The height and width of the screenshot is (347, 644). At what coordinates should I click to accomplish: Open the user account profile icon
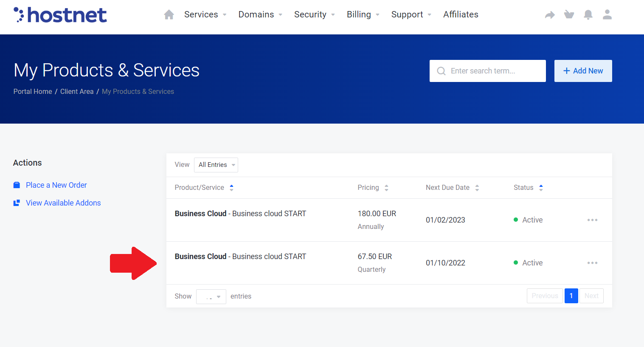click(607, 15)
